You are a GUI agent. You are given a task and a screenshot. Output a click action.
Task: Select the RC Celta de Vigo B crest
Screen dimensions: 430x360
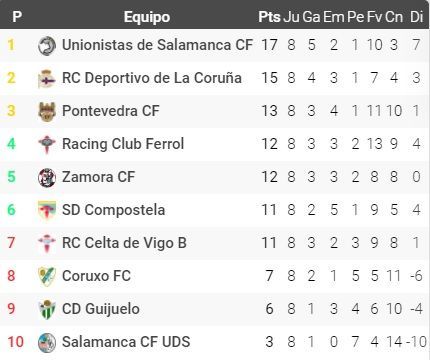click(47, 243)
